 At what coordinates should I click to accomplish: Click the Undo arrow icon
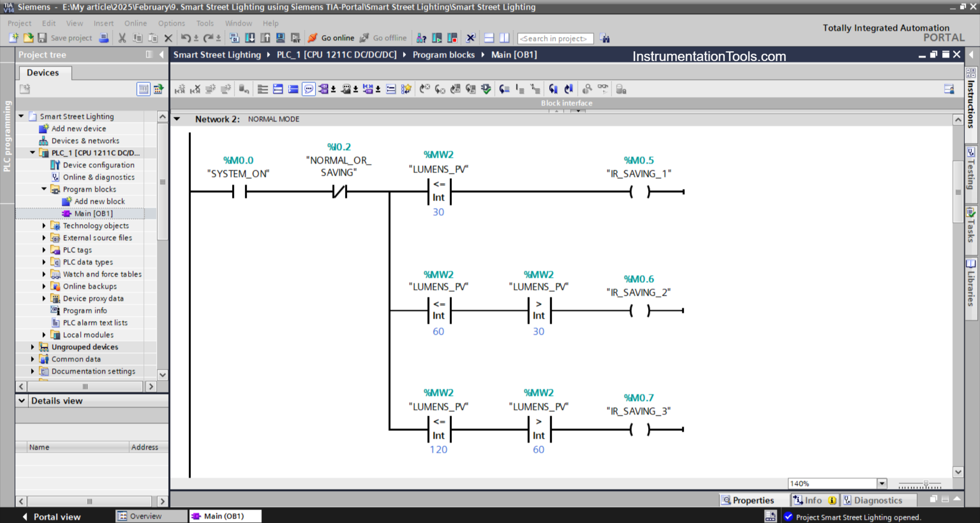point(186,38)
